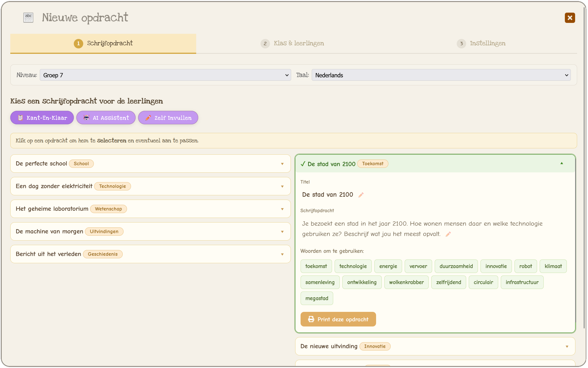Image resolution: width=588 pixels, height=368 pixels.
Task: Click the word chip toekomst
Action: [316, 266]
